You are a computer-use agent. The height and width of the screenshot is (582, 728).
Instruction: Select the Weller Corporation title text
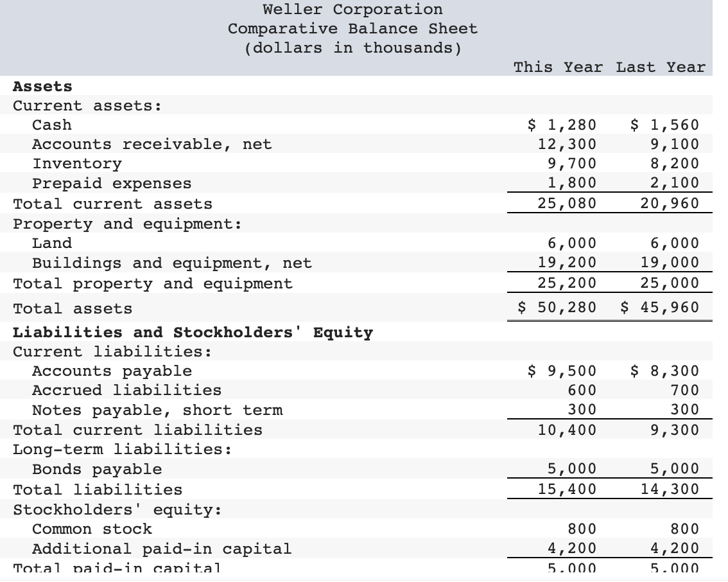[352, 10]
